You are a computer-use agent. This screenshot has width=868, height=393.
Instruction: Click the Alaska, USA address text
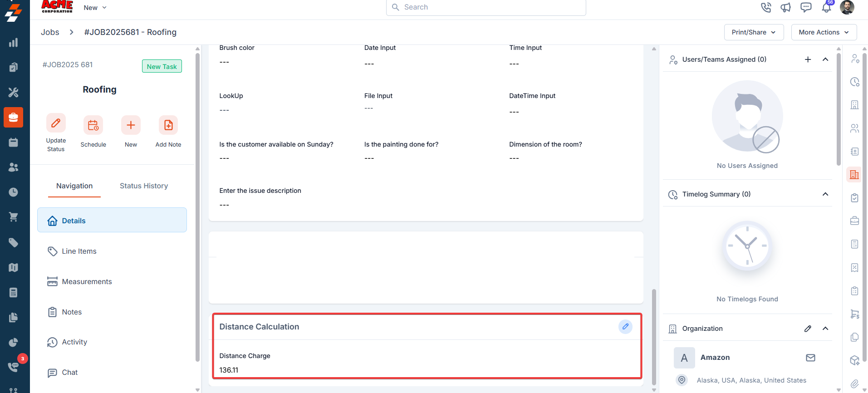point(751,380)
